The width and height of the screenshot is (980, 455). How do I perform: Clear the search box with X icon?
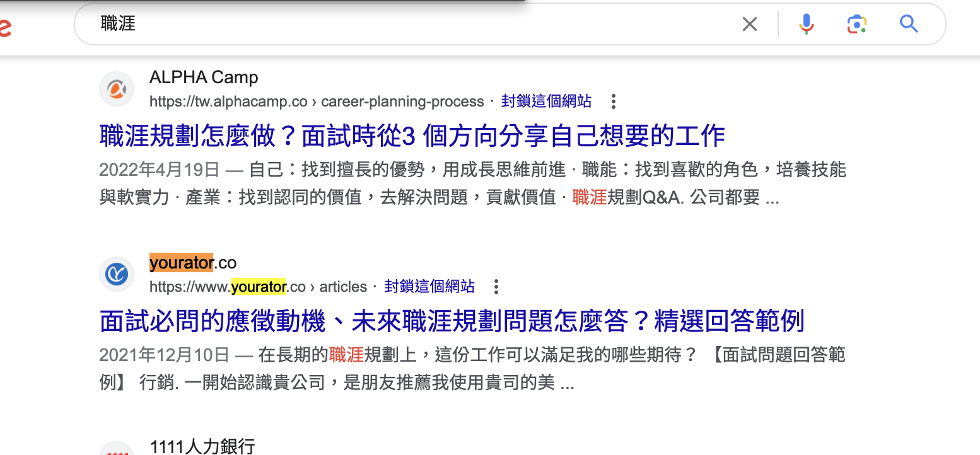749,25
